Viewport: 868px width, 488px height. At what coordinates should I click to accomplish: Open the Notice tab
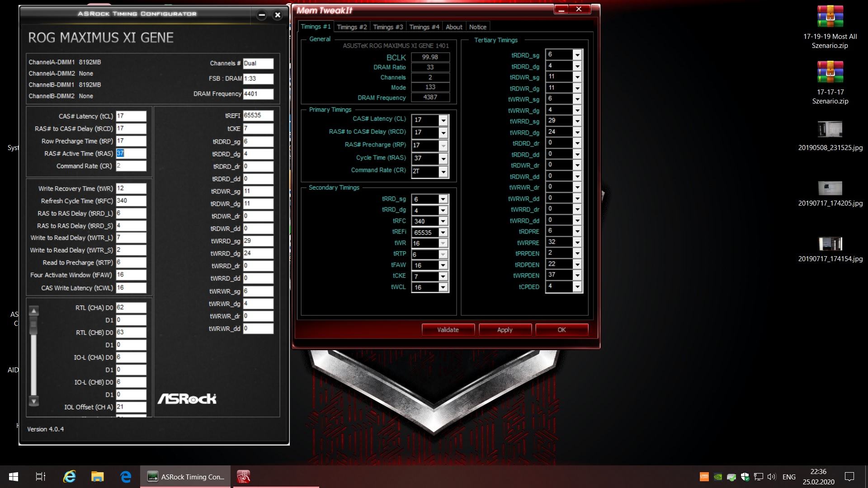pyautogui.click(x=478, y=27)
